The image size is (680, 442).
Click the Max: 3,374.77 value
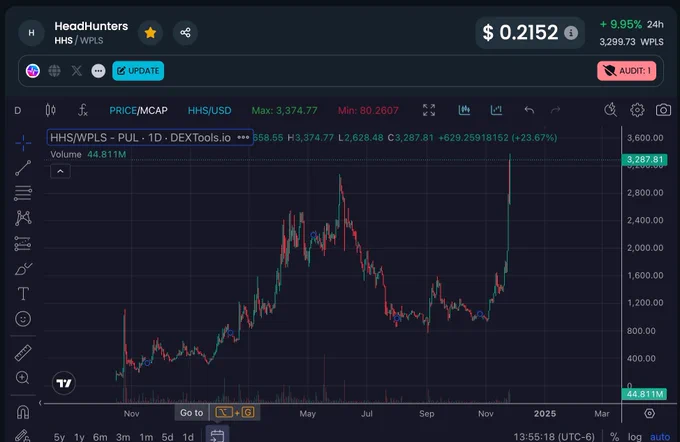coord(284,111)
